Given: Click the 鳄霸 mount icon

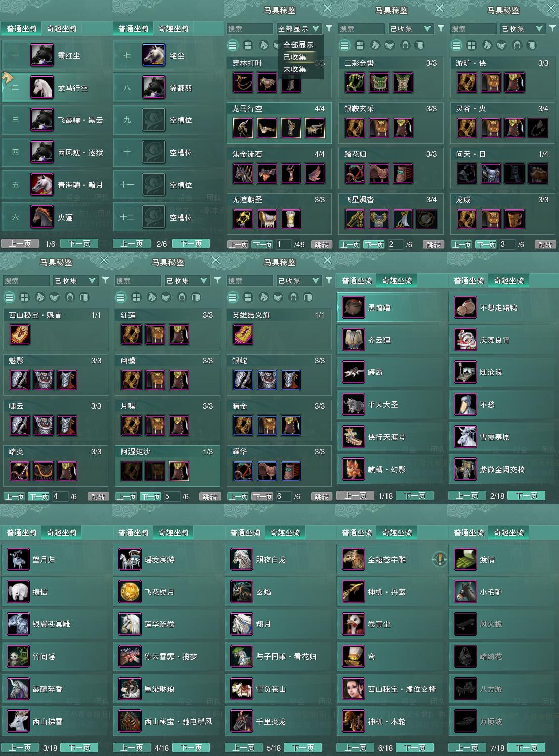Looking at the screenshot, I should (354, 372).
